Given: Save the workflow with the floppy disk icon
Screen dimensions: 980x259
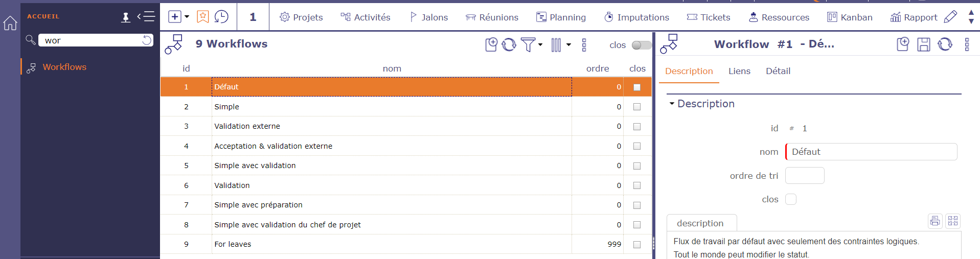Looking at the screenshot, I should [x=923, y=44].
